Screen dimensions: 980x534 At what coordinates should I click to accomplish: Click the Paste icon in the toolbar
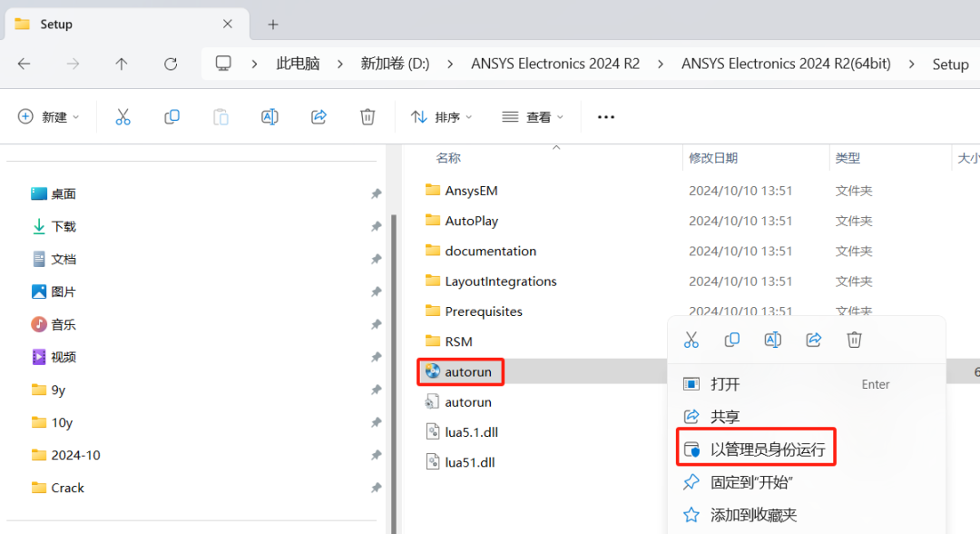(x=220, y=117)
